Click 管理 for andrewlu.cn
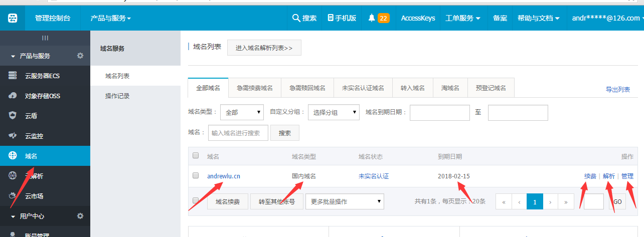The image size is (644, 237). click(x=627, y=176)
